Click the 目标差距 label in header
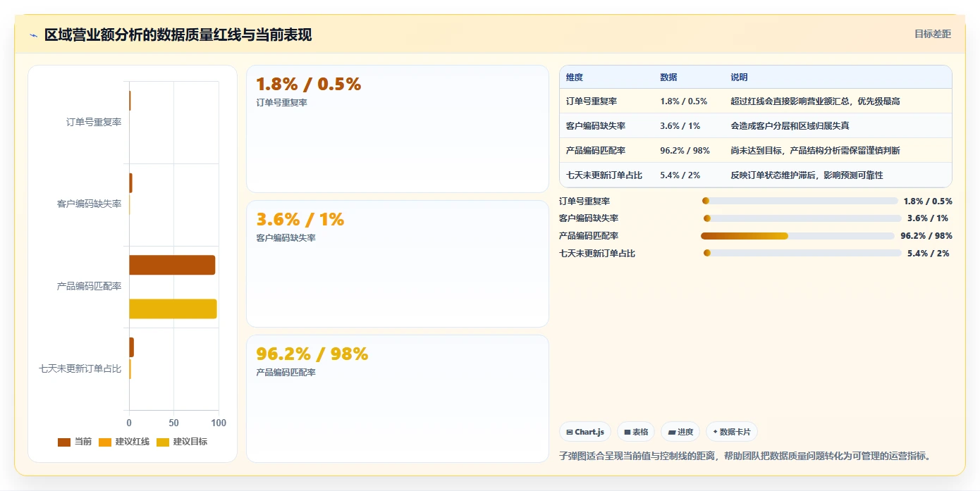 [933, 34]
